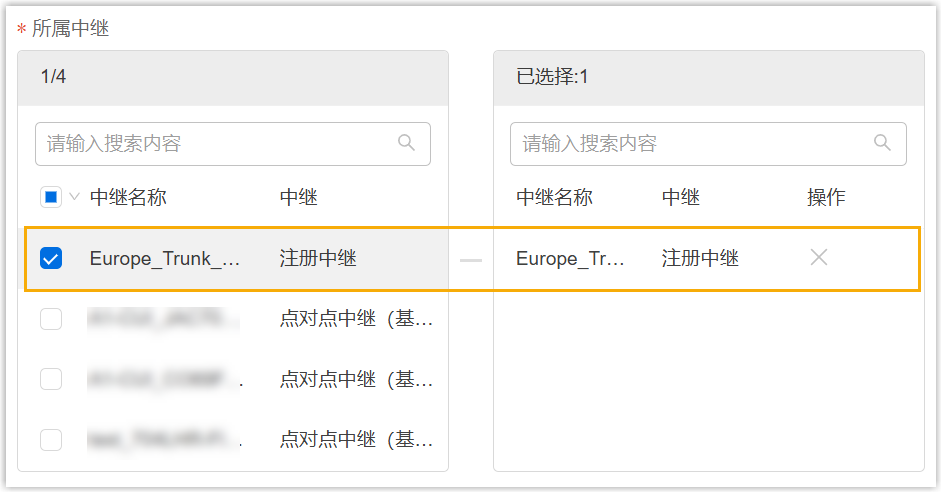Select the Europe_Trunk_ name in left list
The width and height of the screenshot is (942, 493).
tap(165, 258)
